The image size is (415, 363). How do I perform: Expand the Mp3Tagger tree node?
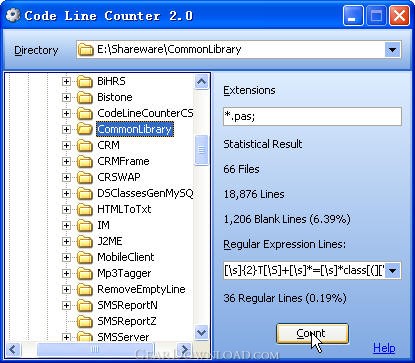coord(66,273)
